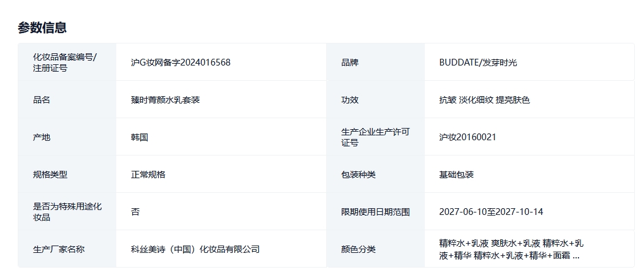This screenshot has width=644, height=278.
Task: Click manufacturer name 科丝美诗（中国）化妆品有限公司
Action: pos(195,249)
